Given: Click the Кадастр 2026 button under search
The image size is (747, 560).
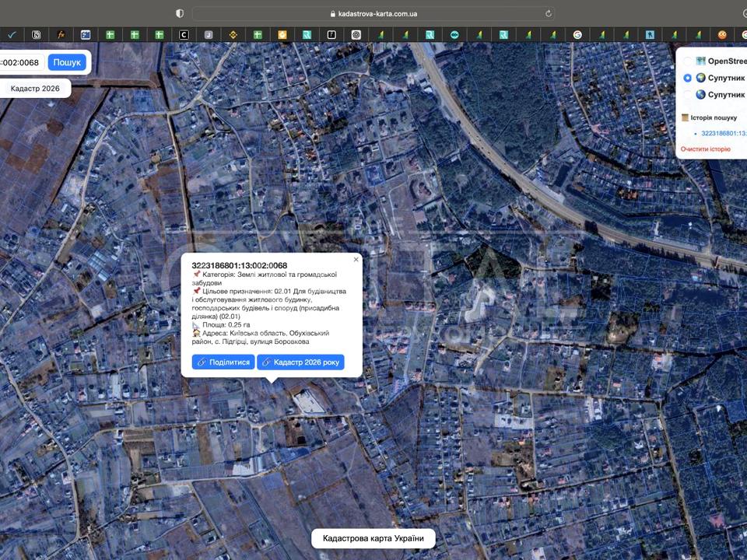Looking at the screenshot, I should (x=35, y=89).
